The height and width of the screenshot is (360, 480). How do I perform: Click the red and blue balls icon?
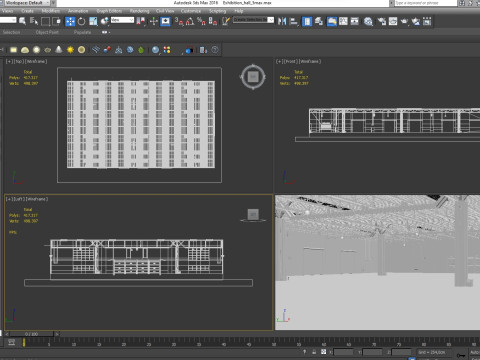(107, 50)
